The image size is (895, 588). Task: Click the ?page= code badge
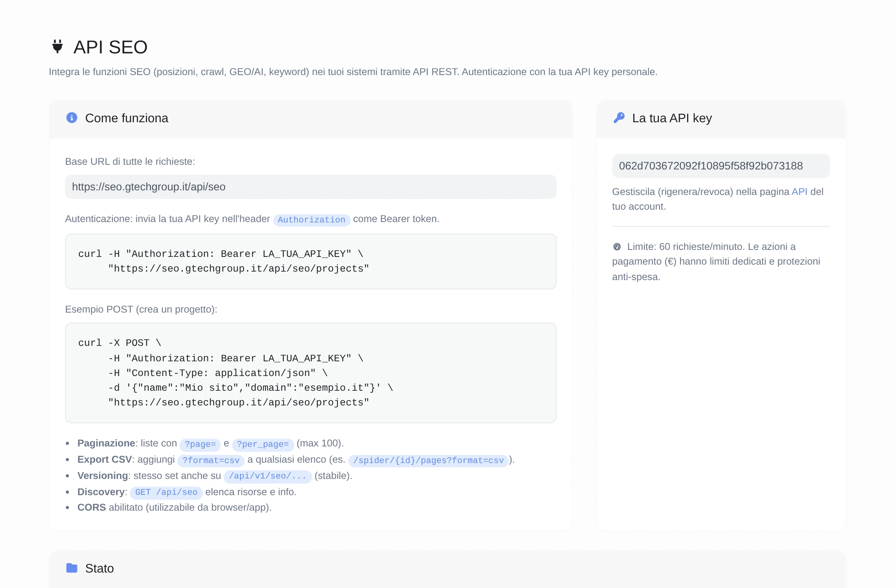tap(200, 444)
